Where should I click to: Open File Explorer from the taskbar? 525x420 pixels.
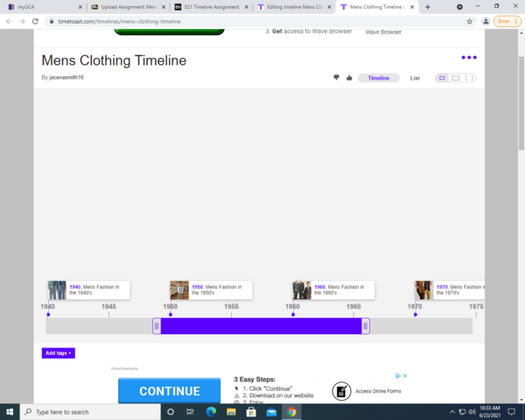[231, 411]
